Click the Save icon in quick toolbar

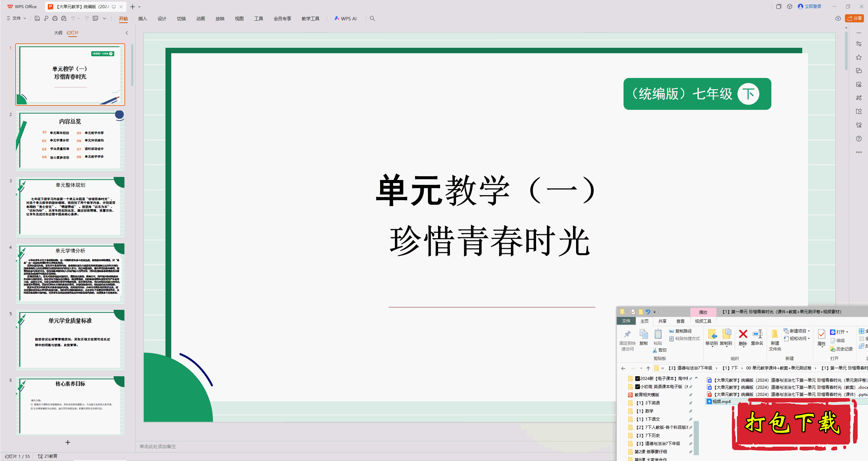(37, 18)
